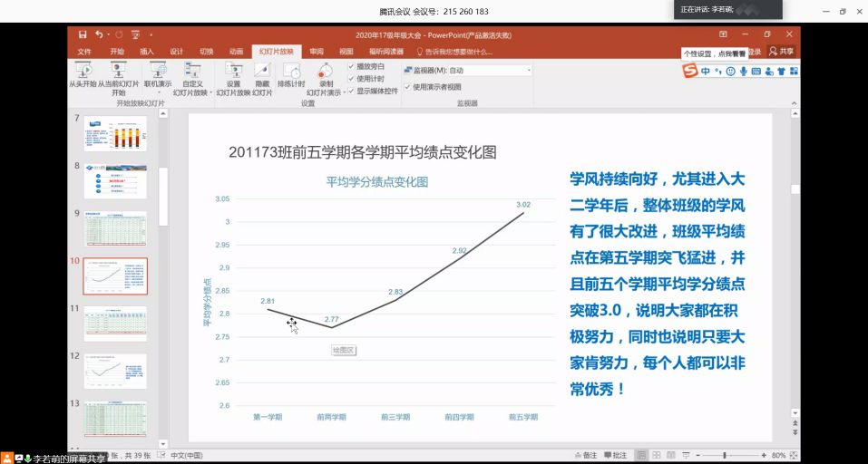Switch to the 插入 ribbon tab
868x464 pixels.
147,52
